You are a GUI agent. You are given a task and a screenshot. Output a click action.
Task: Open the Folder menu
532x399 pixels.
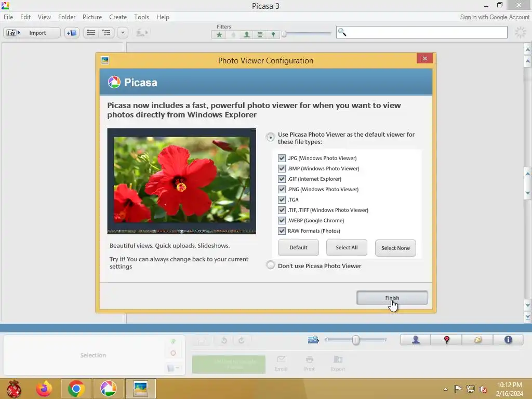67,17
